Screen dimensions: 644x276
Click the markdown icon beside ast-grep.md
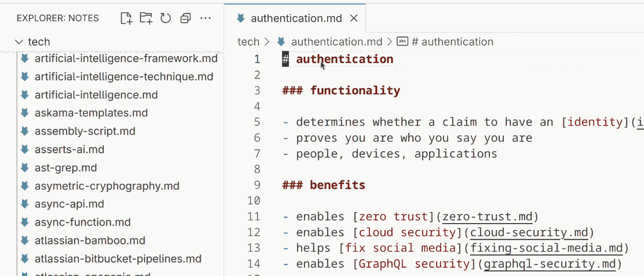click(x=25, y=168)
